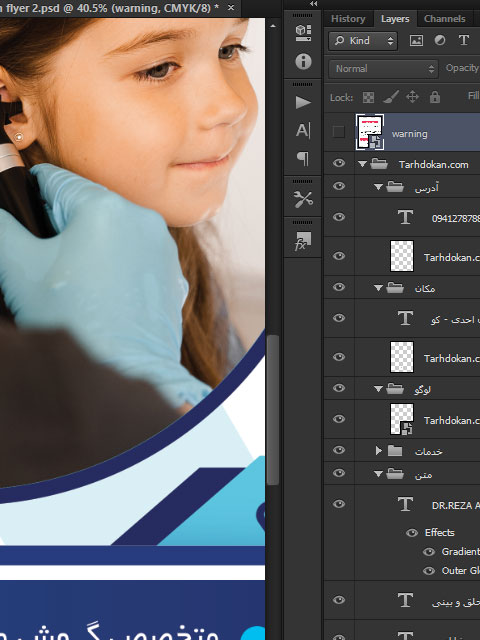Hide the لوگو group
The height and width of the screenshot is (640, 480).
pos(339,388)
